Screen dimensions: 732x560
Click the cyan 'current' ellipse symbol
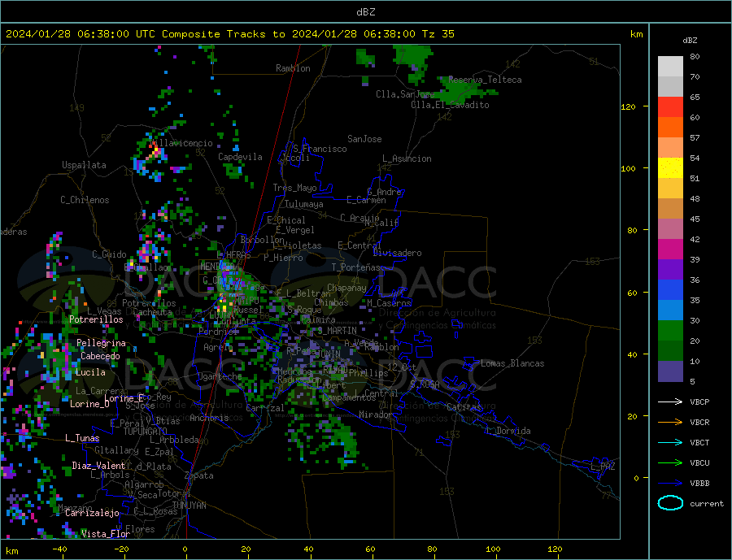(x=670, y=503)
